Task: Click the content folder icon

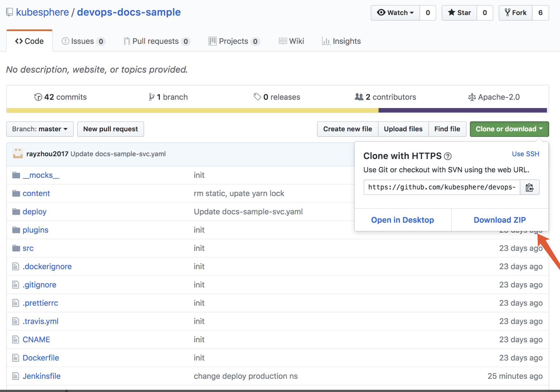Action: 16,193
